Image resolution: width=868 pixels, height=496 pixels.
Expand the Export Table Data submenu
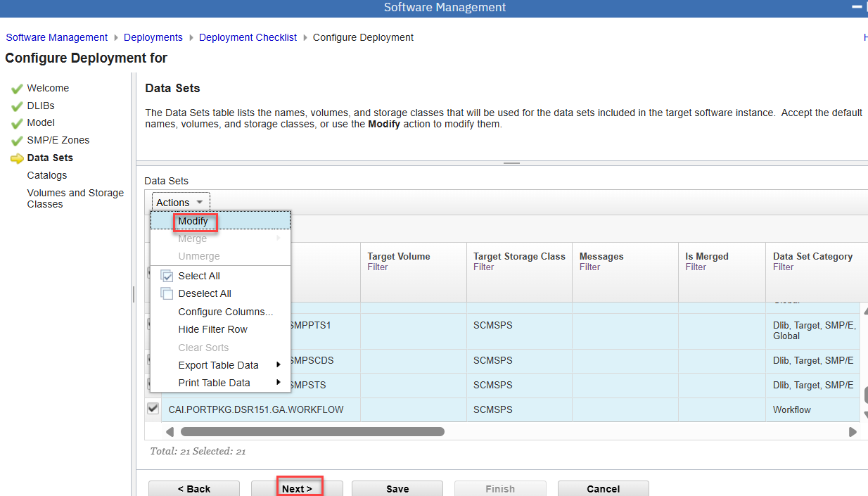point(218,365)
